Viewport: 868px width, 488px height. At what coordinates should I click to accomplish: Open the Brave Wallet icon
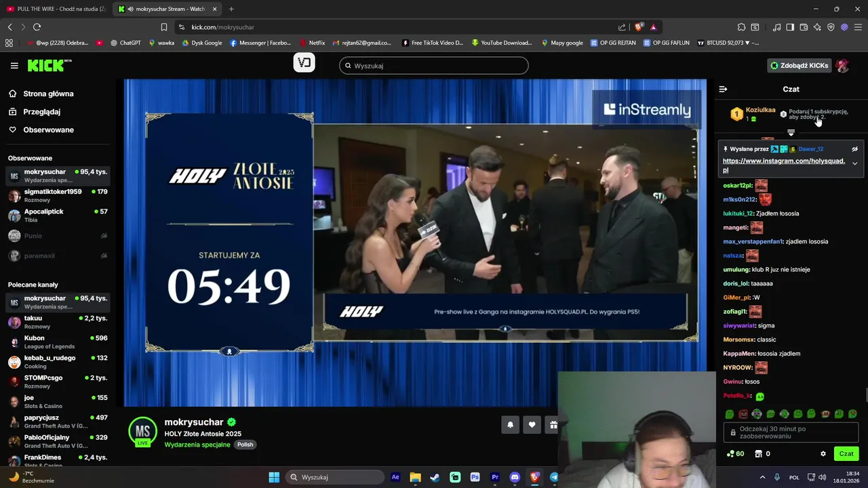pos(804,27)
